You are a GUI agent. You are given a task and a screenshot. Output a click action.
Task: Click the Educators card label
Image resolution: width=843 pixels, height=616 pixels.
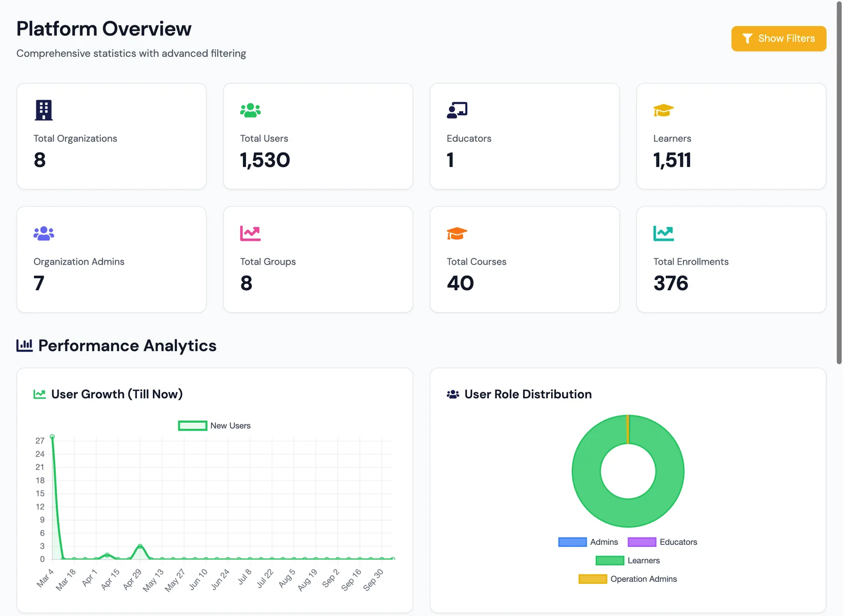(x=469, y=139)
